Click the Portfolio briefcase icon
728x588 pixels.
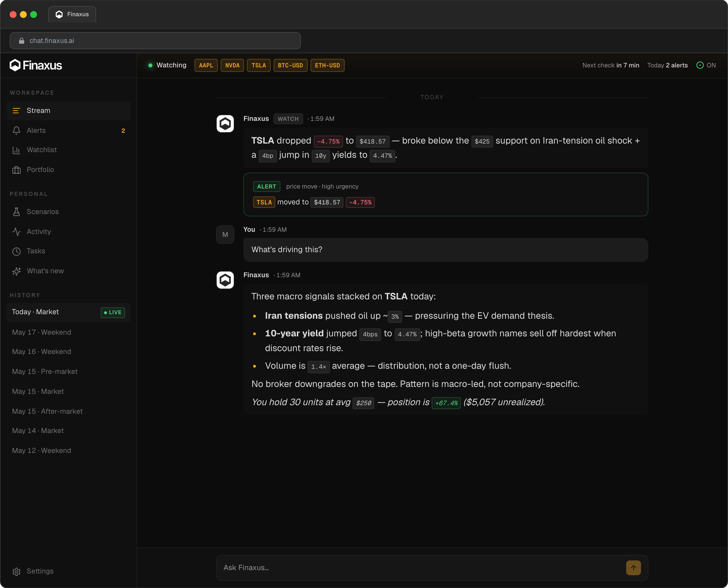[x=16, y=170]
